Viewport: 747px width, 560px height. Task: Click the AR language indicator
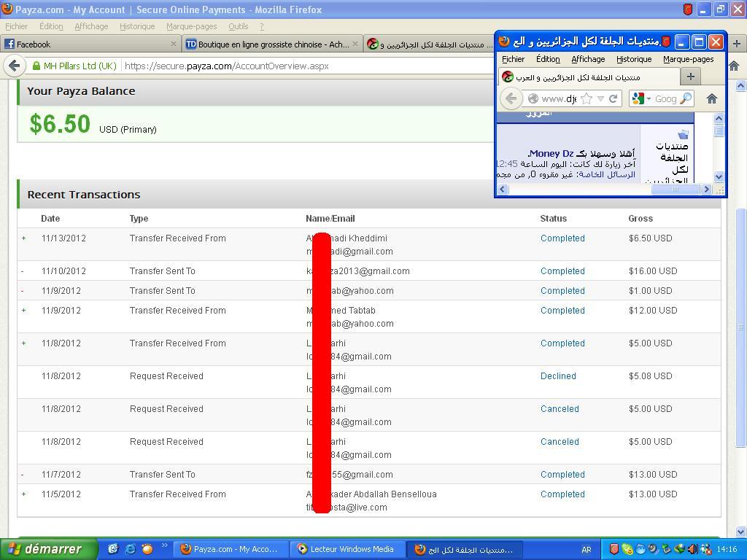(587, 550)
